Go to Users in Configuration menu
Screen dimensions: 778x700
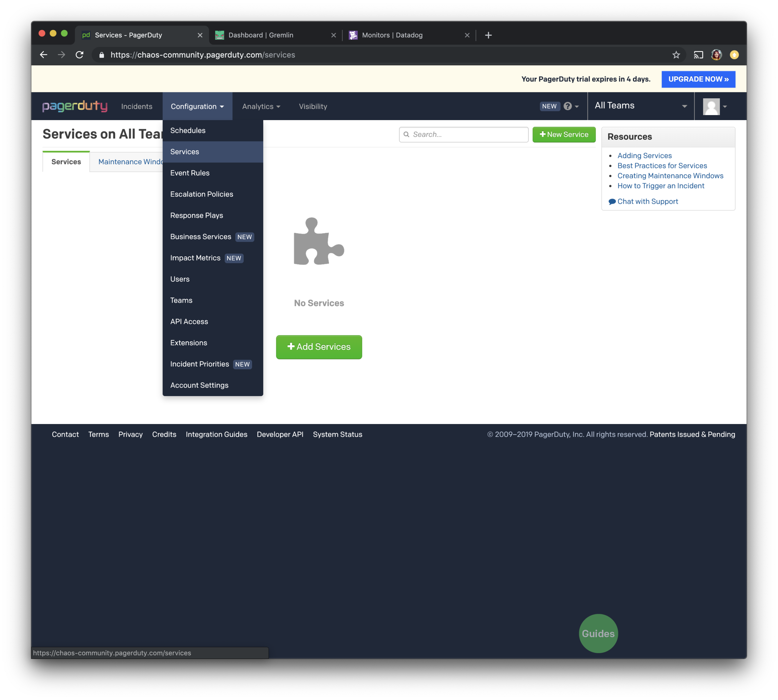[213, 279]
